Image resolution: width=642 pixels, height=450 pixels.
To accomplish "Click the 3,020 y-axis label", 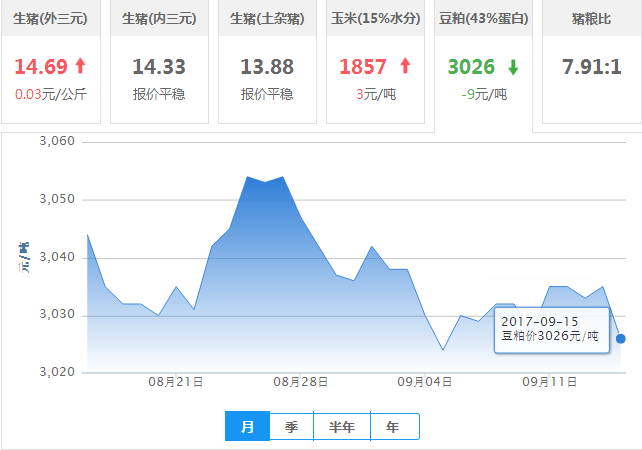I will click(x=57, y=372).
